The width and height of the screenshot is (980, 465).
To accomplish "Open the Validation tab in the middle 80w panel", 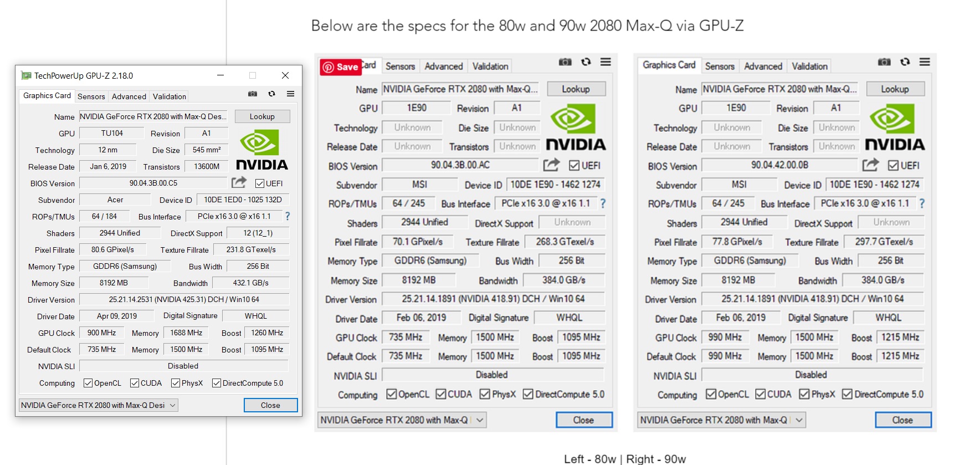I will click(x=490, y=67).
